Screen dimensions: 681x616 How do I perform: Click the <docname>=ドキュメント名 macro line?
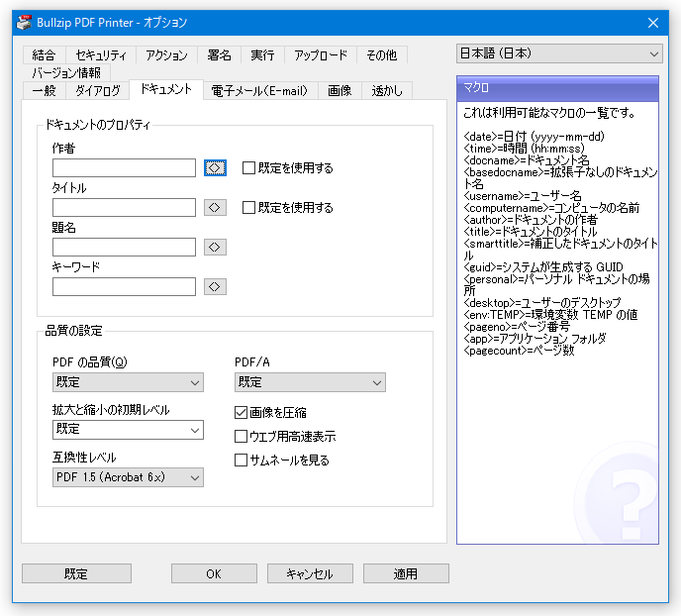[527, 160]
